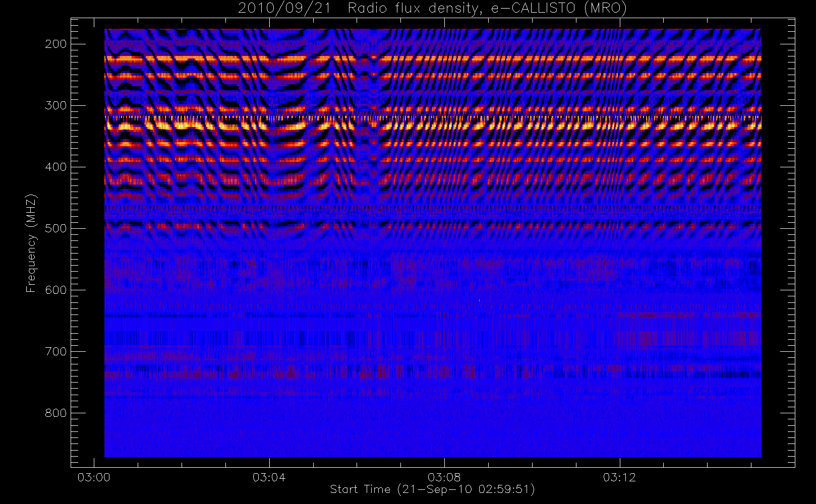Click the 200 frequency tick label
816x504 pixels.
pyautogui.click(x=55, y=44)
